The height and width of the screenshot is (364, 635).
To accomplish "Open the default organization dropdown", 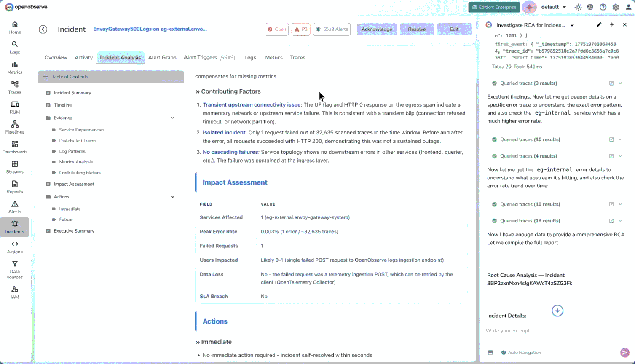I will [553, 7].
